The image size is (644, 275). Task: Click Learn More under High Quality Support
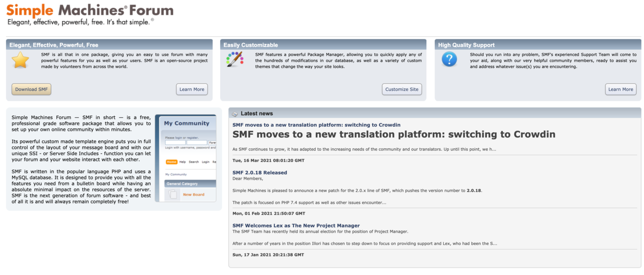(x=620, y=89)
